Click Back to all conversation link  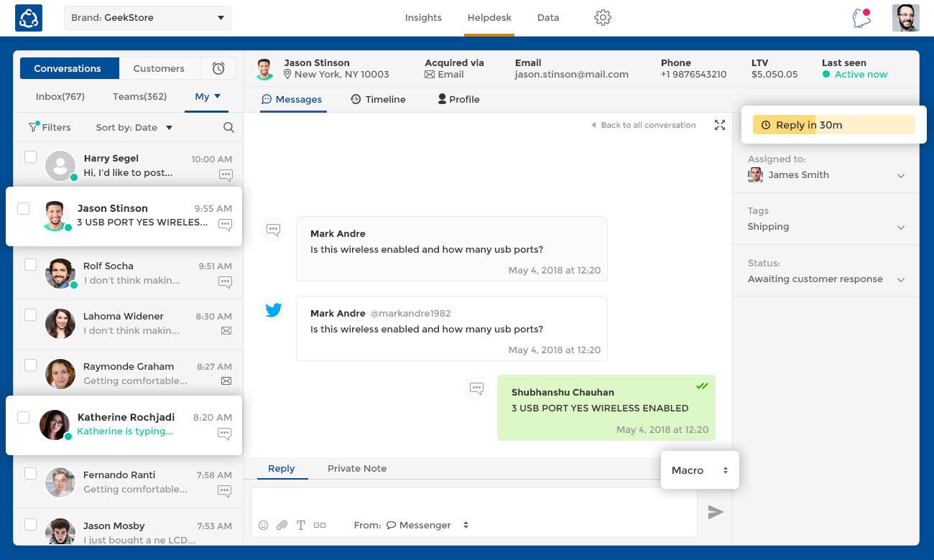coord(644,125)
